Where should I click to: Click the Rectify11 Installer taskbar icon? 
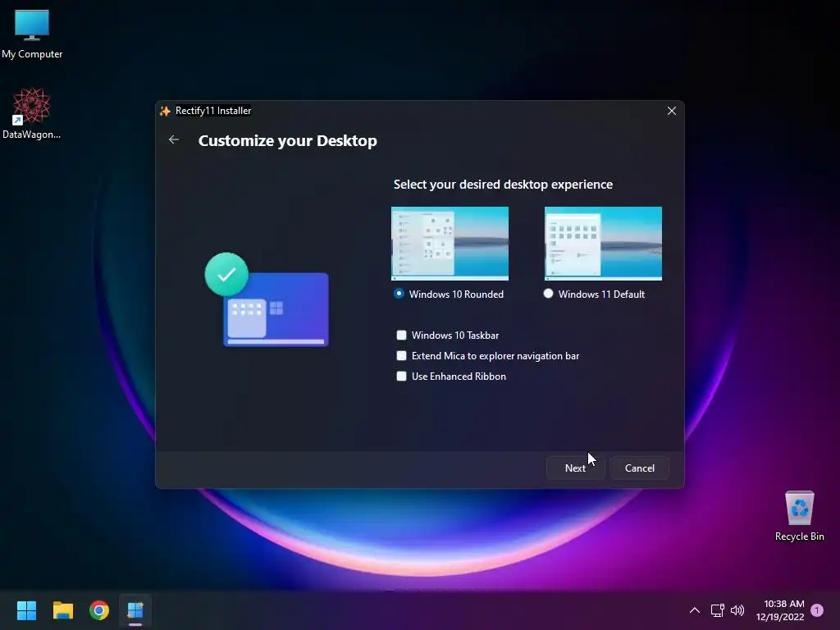coord(135,610)
